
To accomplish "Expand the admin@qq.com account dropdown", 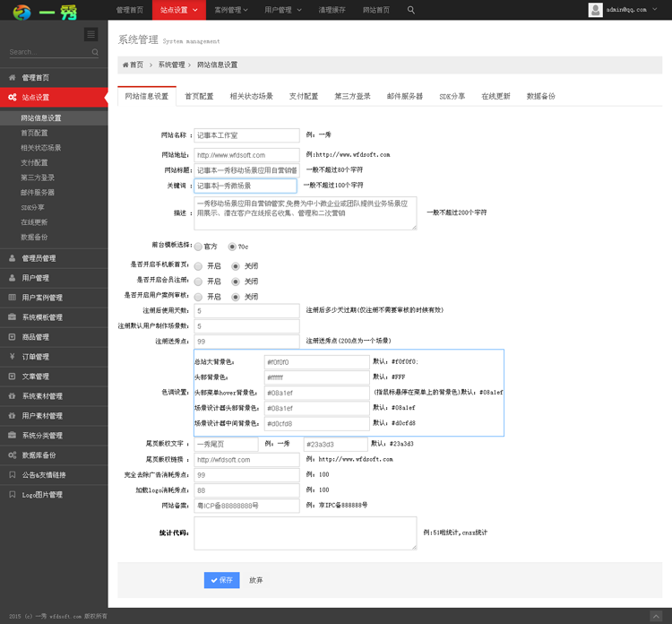I will tap(623, 10).
